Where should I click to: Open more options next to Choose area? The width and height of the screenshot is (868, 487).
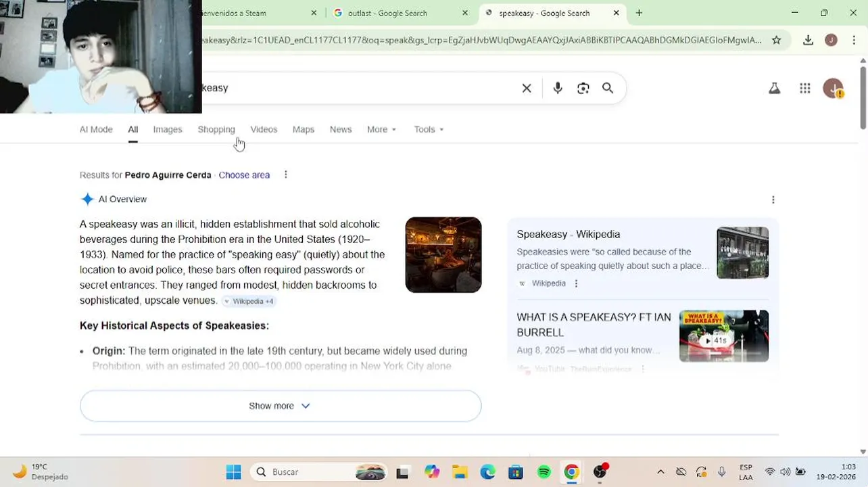coord(285,175)
